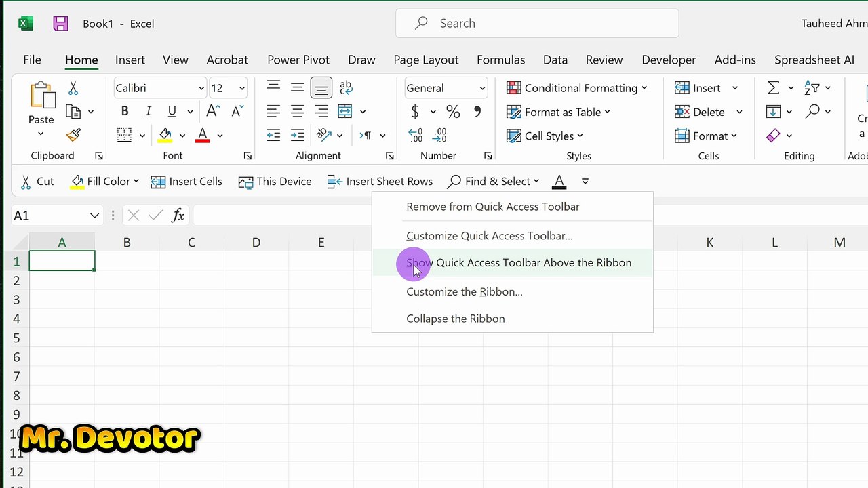
Task: Select column B header
Action: tap(127, 242)
